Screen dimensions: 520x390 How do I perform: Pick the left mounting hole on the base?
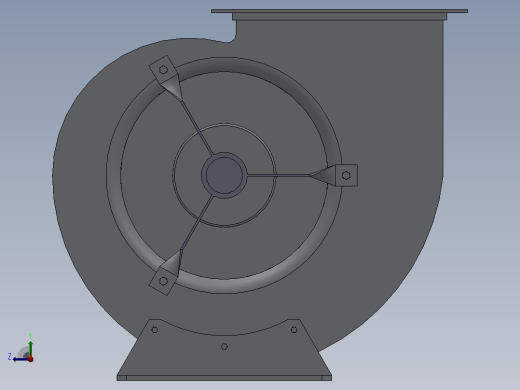tap(155, 330)
